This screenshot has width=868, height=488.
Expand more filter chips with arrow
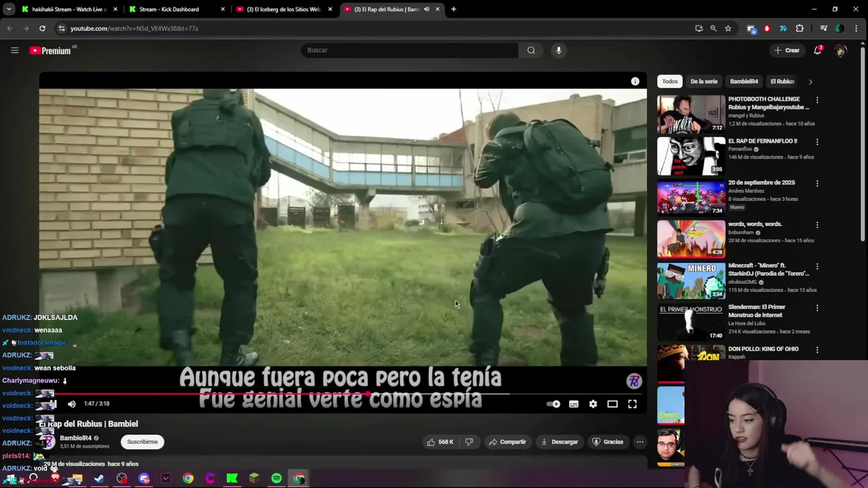click(x=810, y=82)
